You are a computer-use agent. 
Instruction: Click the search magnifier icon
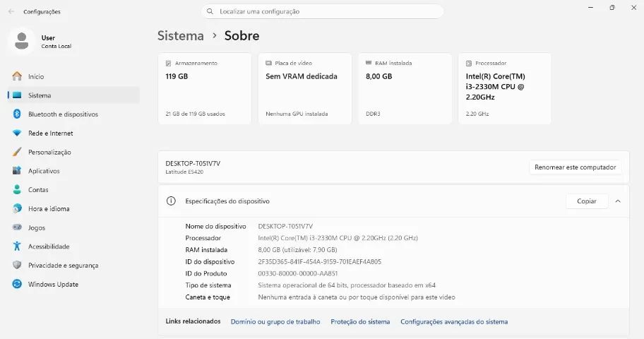(210, 11)
